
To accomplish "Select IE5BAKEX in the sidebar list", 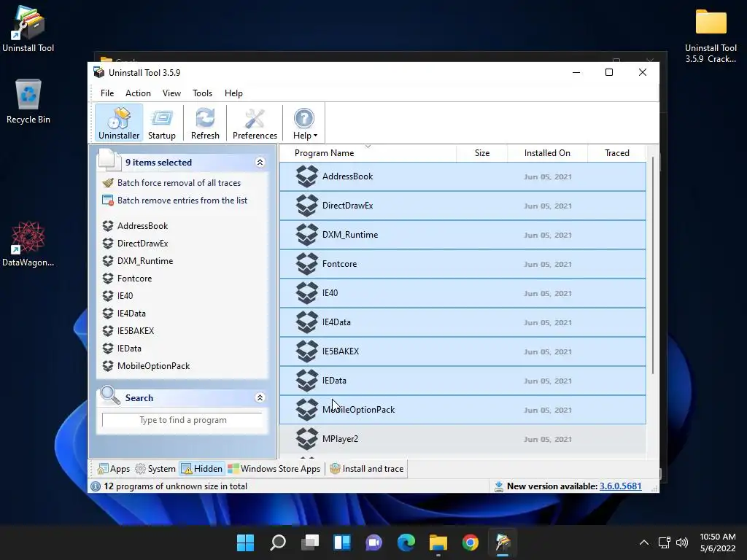I will tap(136, 331).
